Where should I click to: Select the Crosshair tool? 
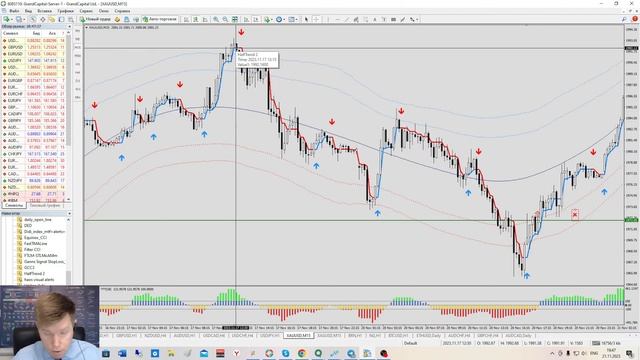coord(316,19)
